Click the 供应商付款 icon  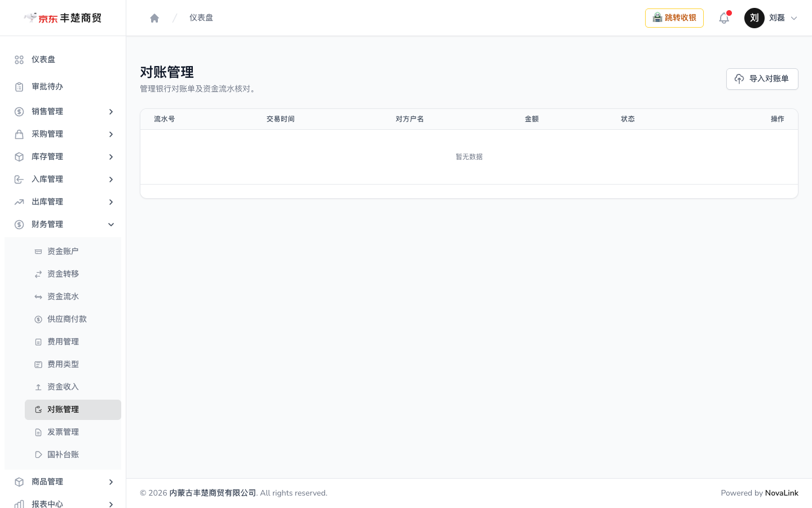tap(38, 319)
